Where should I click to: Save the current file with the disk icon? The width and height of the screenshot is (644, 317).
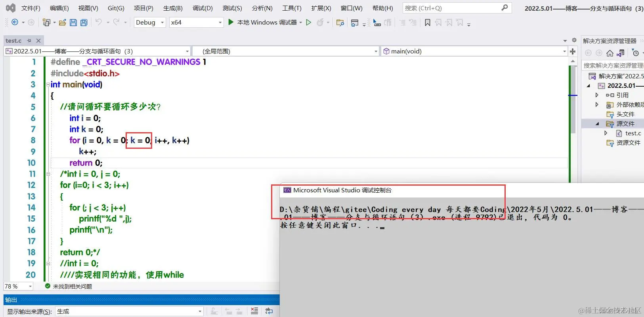(x=73, y=23)
